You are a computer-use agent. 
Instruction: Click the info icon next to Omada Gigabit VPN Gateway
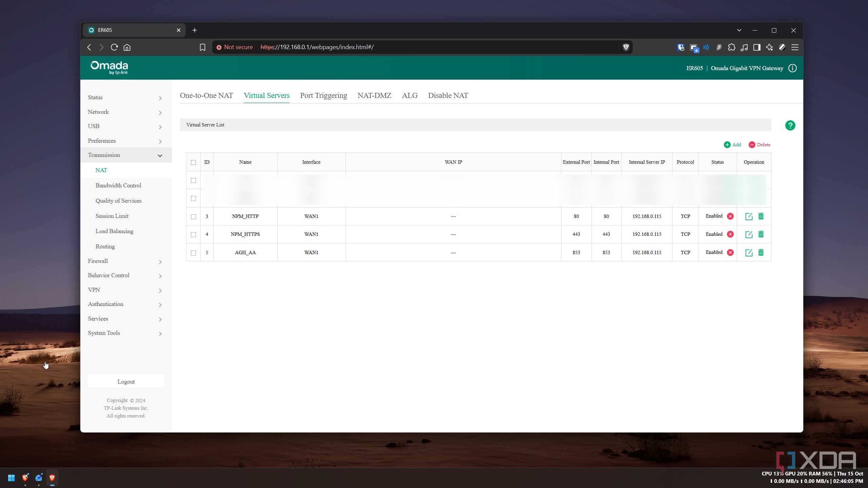click(792, 68)
